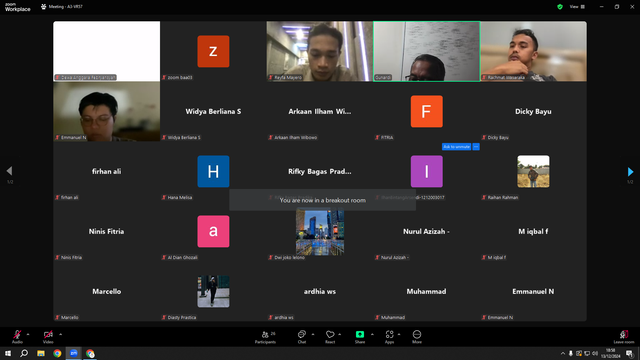Open the Chat panel
Screen dimensions: 640x360
pyautogui.click(x=302, y=337)
